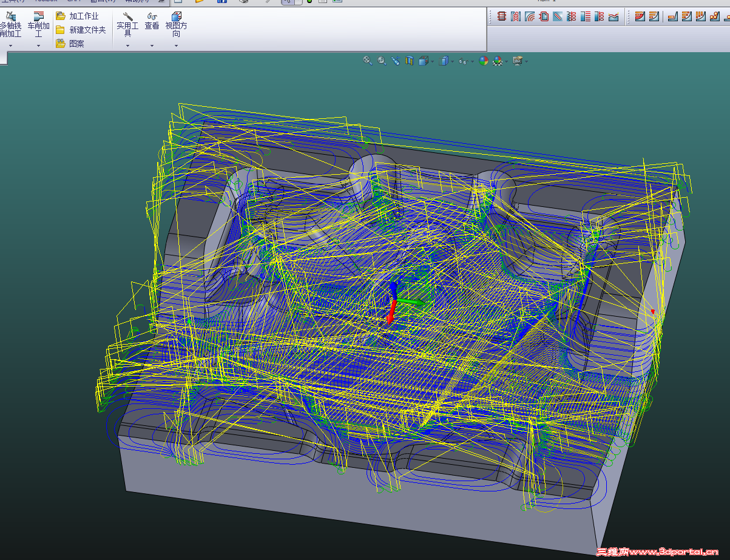The height and width of the screenshot is (560, 730).
Task: Select the orange vertical stripes corner icon
Action: click(x=701, y=16)
